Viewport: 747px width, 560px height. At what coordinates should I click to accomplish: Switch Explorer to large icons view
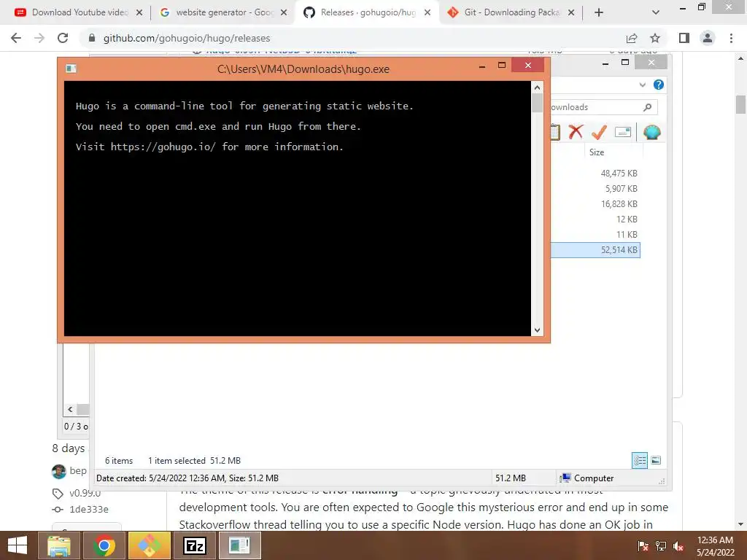(656, 460)
